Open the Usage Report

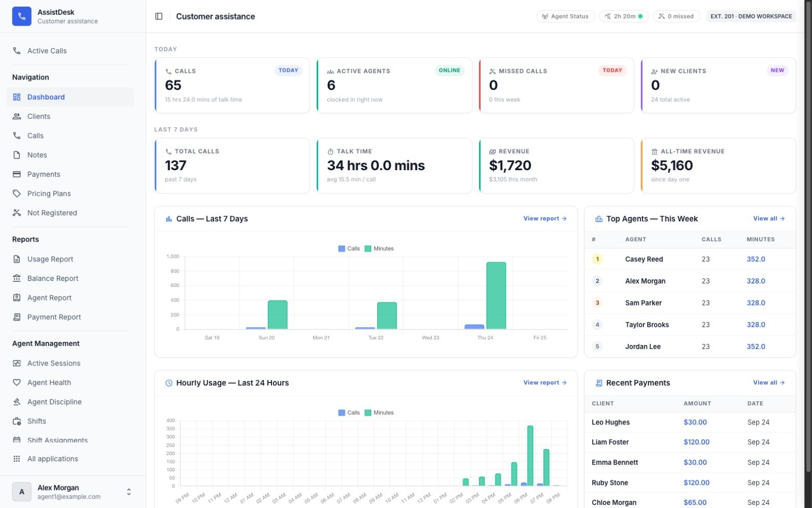(70, 259)
